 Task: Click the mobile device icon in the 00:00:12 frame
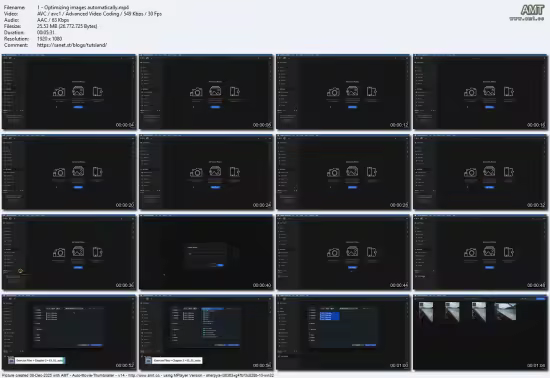[x=371, y=92]
